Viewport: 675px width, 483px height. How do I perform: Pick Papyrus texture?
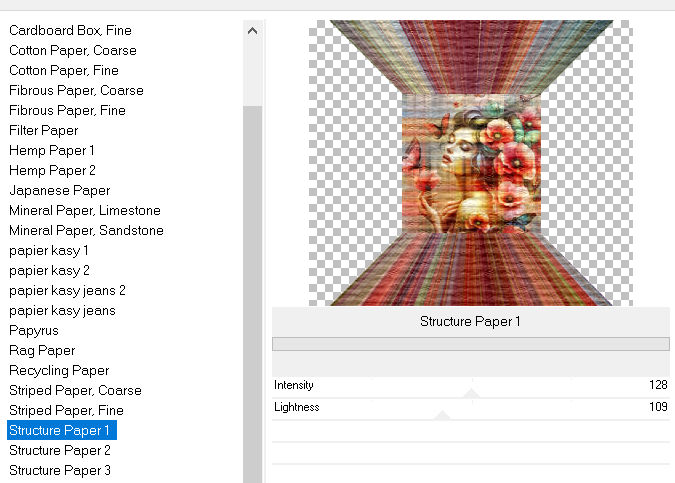[34, 331]
